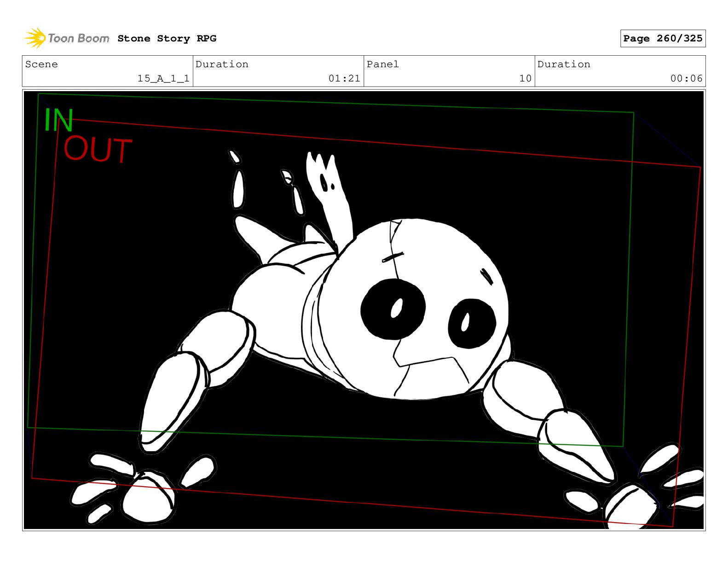Select the panel duration value '00:06'
728x564 pixels.
click(x=686, y=78)
